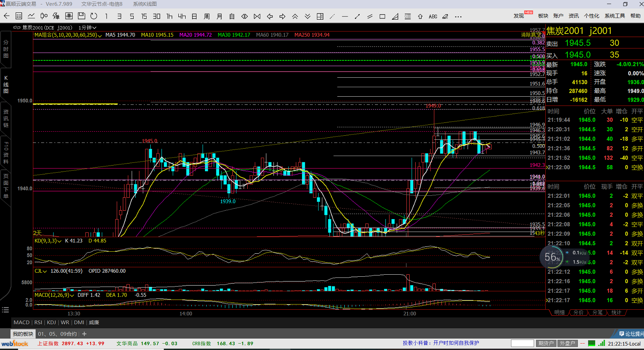644x350 pixels.
Task: Click the 期货户 button
Action: (546, 343)
